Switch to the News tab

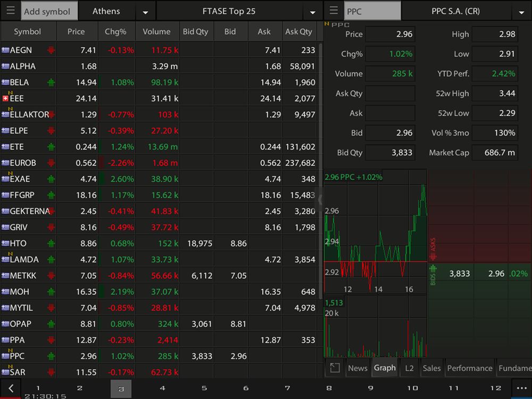[358, 368]
